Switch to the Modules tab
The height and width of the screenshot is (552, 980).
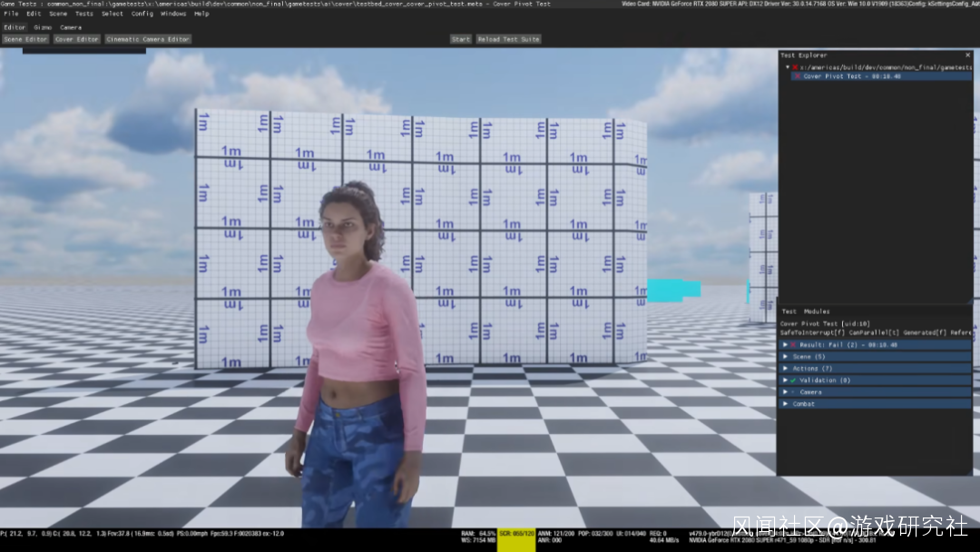tap(817, 311)
